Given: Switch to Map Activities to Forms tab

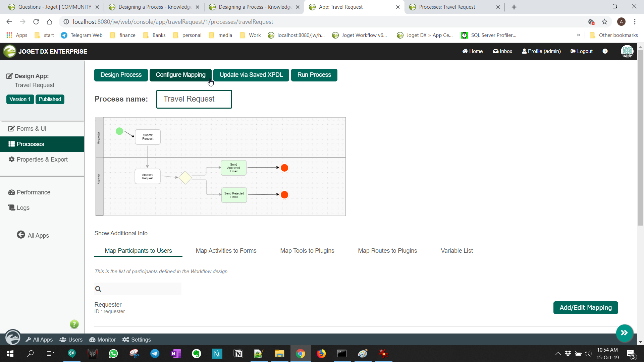Looking at the screenshot, I should click(x=226, y=251).
